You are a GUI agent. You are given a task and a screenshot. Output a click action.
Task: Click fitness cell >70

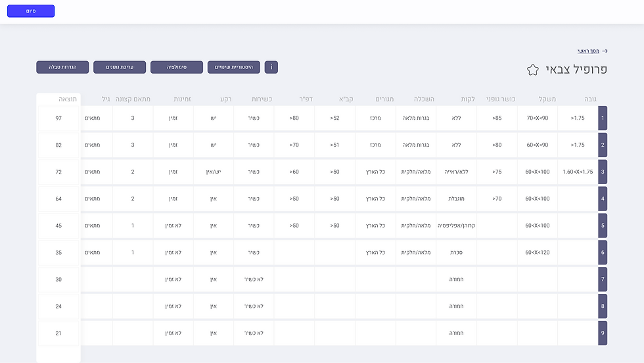[497, 199]
